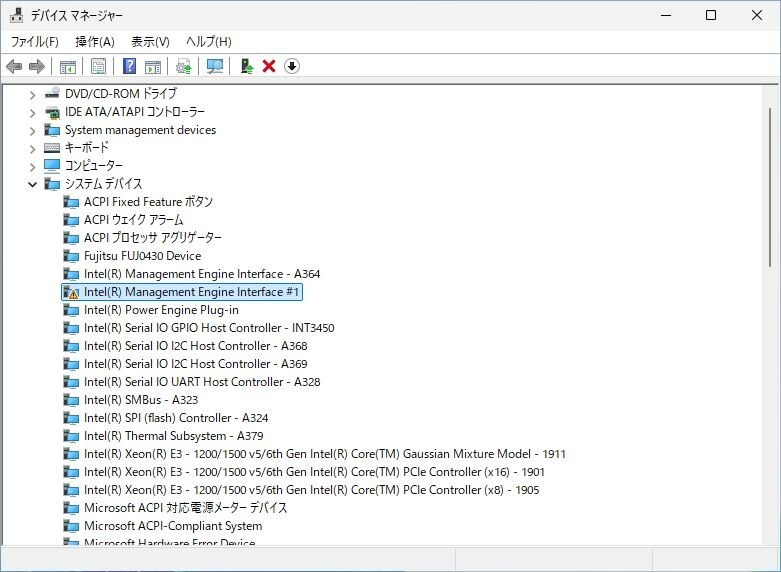This screenshot has height=572, width=781.
Task: Click the Back arrow toolbar icon
Action: (14, 66)
